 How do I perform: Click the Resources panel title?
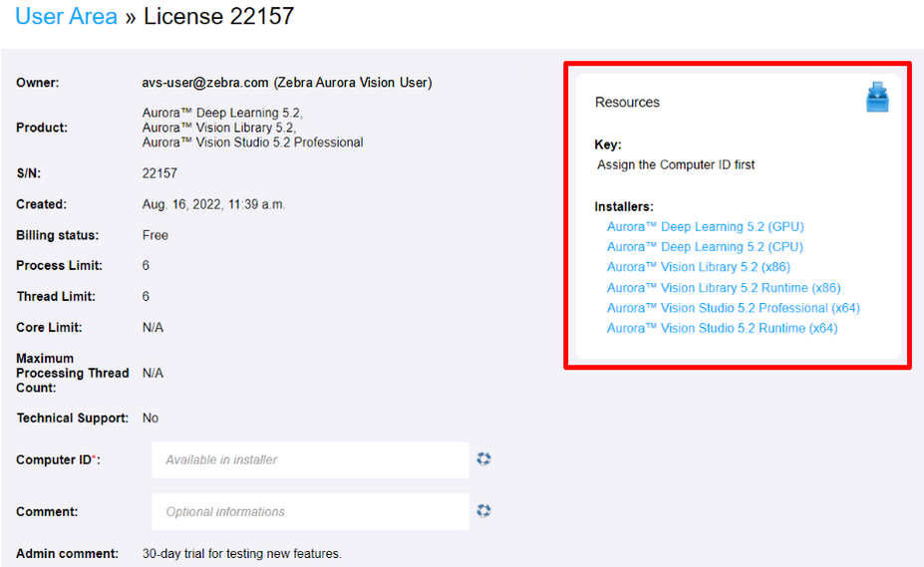pyautogui.click(x=627, y=103)
